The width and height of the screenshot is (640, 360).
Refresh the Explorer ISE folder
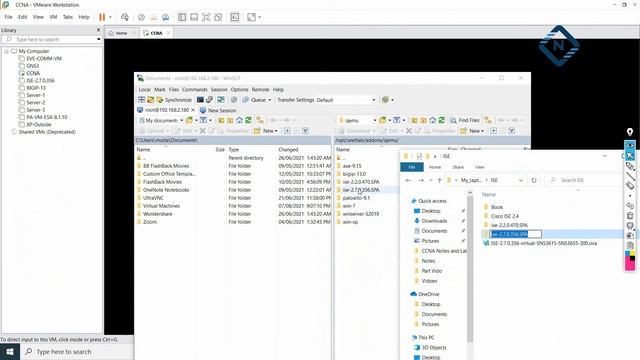point(533,180)
